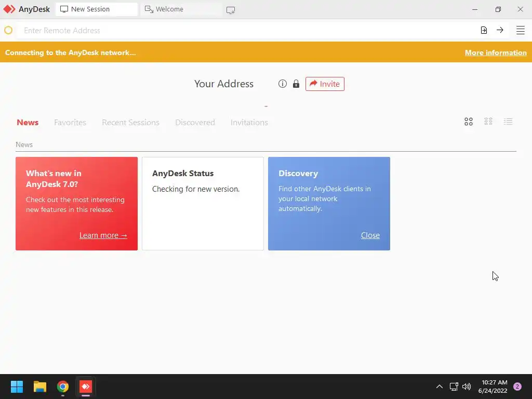Open Google Chrome from taskbar

[x=63, y=387]
